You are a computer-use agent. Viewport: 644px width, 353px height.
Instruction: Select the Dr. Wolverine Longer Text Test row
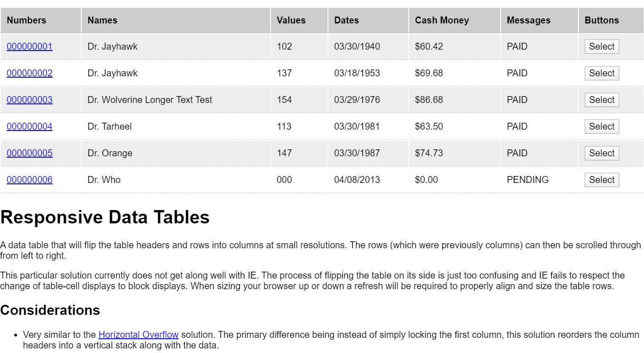pos(602,100)
